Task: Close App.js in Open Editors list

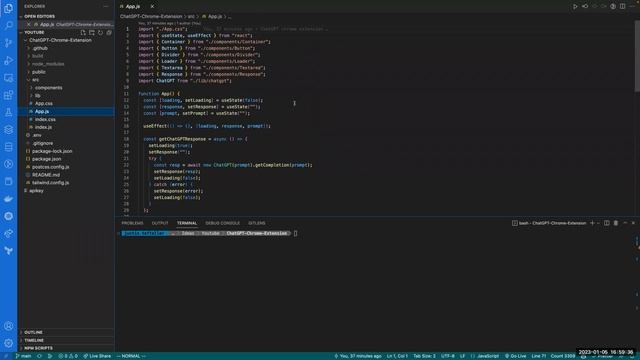Action: pyautogui.click(x=28, y=24)
